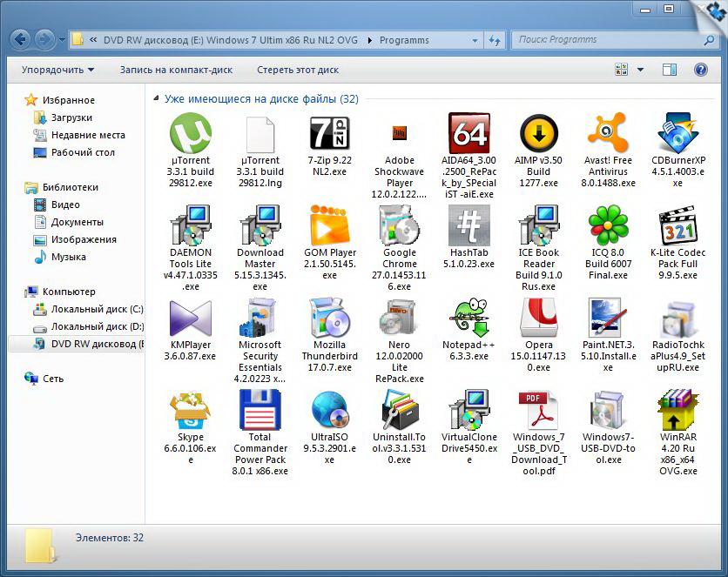728x577 pixels.
Task: Select the UltraISO 9.5.3.2901 icon
Action: click(330, 410)
